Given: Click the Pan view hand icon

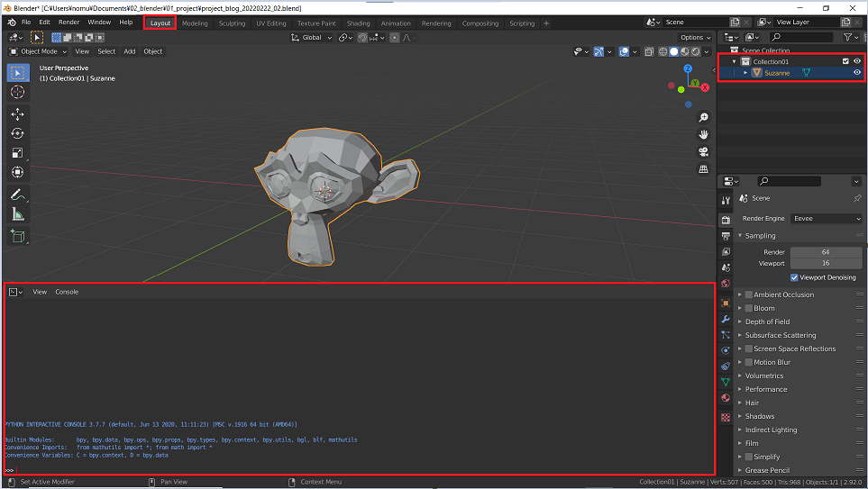Looking at the screenshot, I should click(703, 134).
